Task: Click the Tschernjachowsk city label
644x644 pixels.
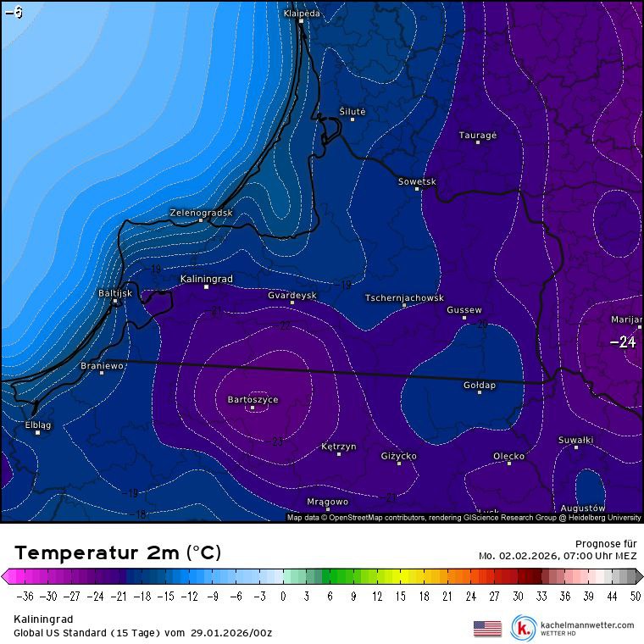Action: click(404, 298)
